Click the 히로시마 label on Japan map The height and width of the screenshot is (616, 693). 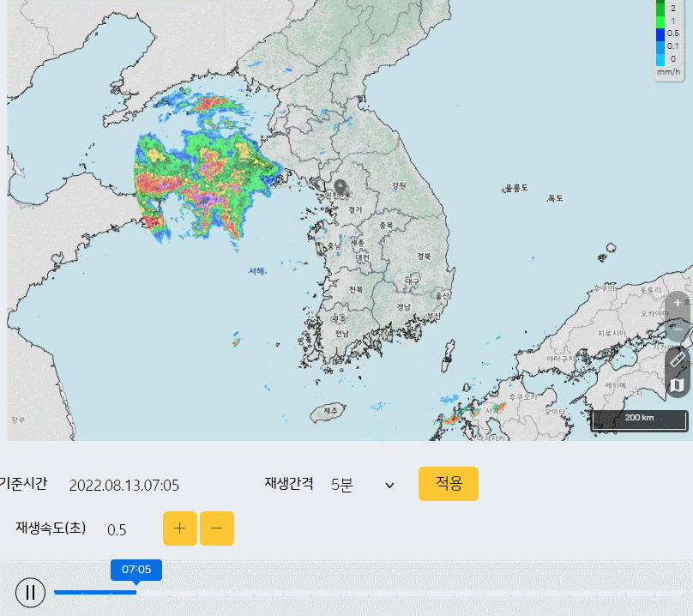click(612, 333)
